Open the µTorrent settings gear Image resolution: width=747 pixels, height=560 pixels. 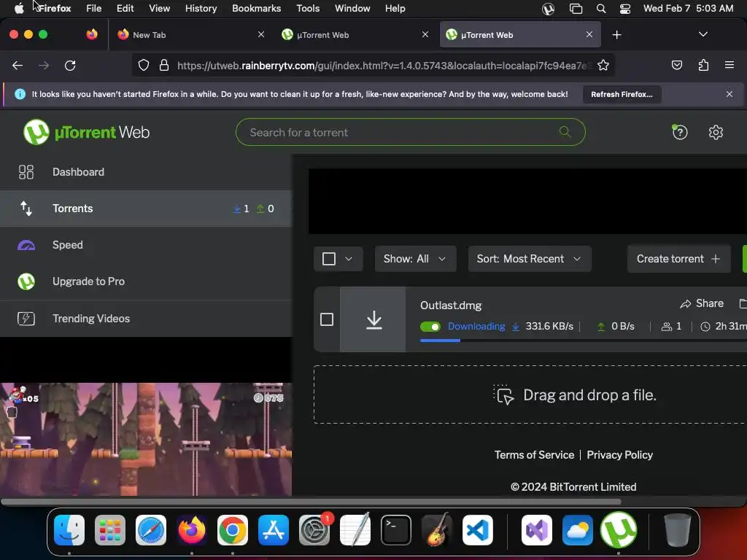click(716, 132)
